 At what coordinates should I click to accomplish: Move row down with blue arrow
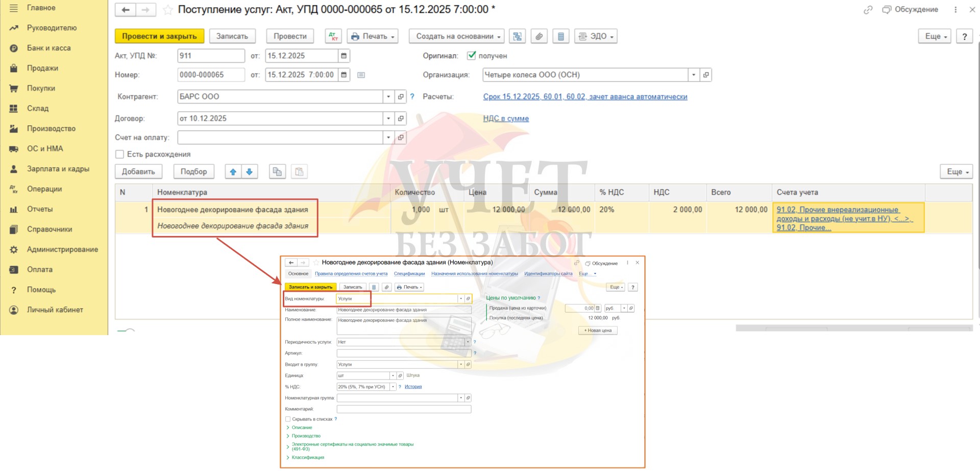(x=250, y=172)
